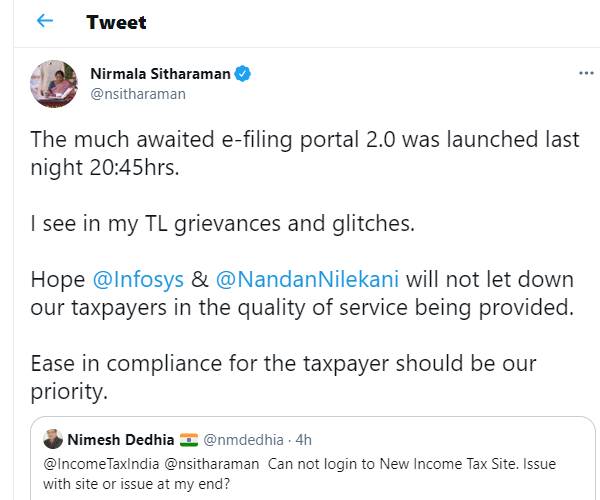Image resolution: width=600 pixels, height=500 pixels.
Task: Click the Nimesh Dedhia name in quoted tweet
Action: [120, 439]
